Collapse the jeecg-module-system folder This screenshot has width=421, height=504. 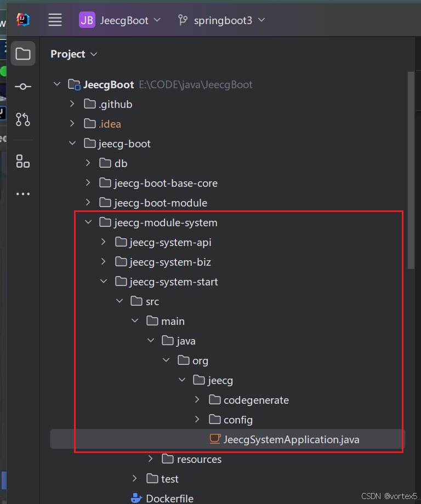click(88, 222)
